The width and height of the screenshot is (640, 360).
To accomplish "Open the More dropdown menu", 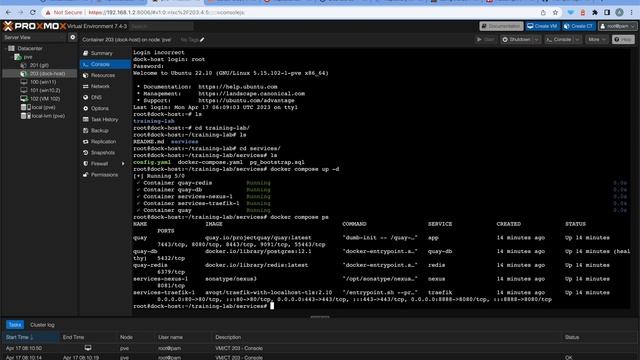I will pos(597,40).
